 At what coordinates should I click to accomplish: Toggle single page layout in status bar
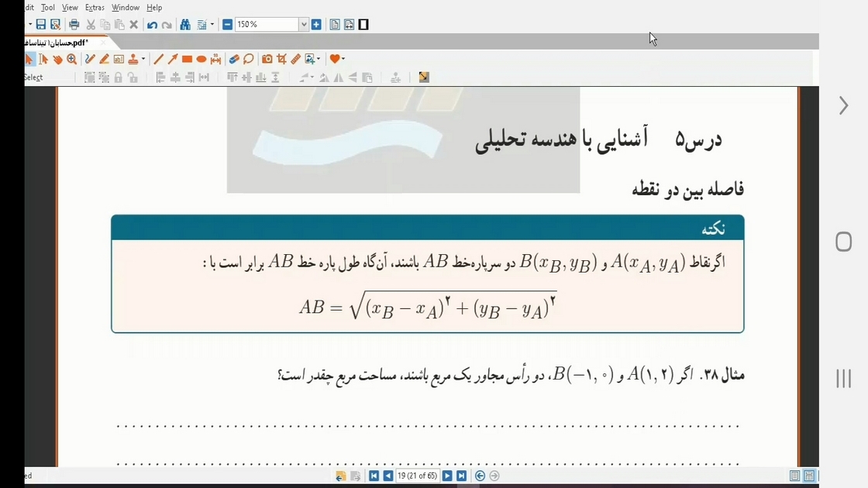794,476
